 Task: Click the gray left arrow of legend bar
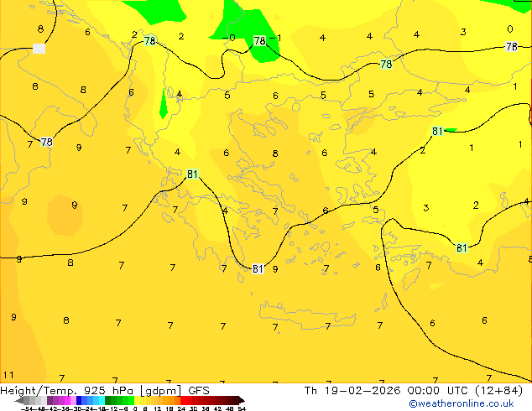[x=19, y=400]
